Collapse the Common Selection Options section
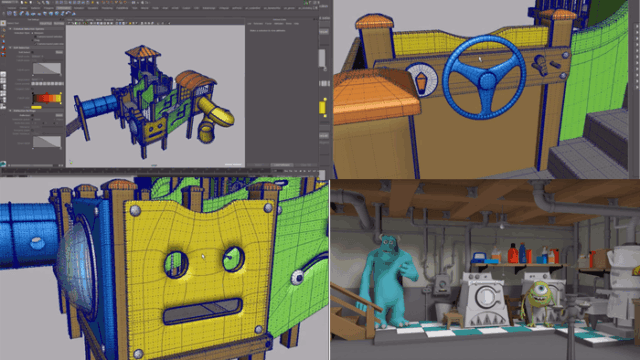The height and width of the screenshot is (360, 640). [x=10, y=29]
